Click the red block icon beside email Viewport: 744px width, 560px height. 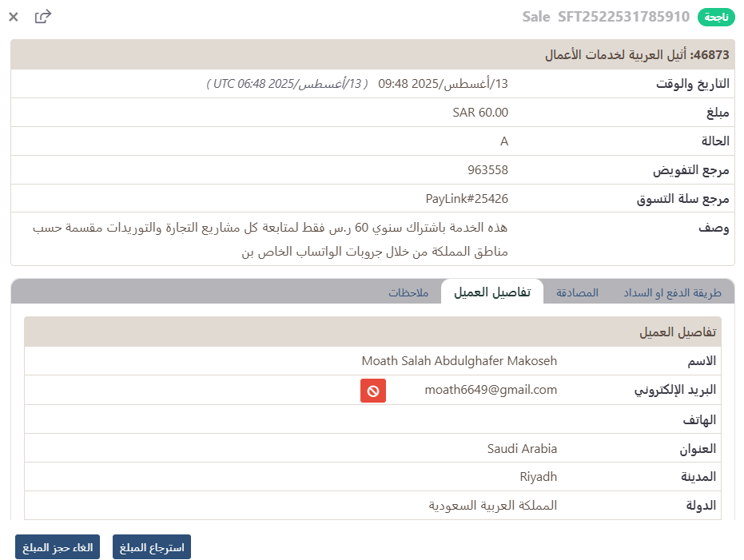[372, 391]
